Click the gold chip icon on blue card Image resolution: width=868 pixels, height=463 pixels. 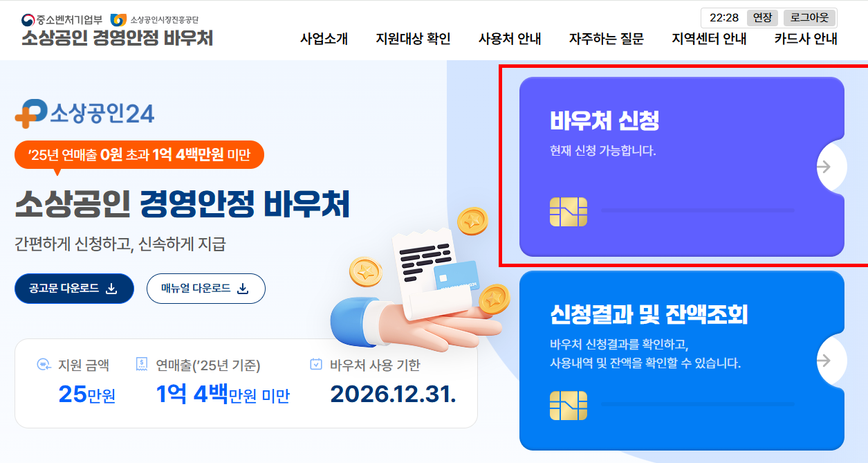pos(569,406)
